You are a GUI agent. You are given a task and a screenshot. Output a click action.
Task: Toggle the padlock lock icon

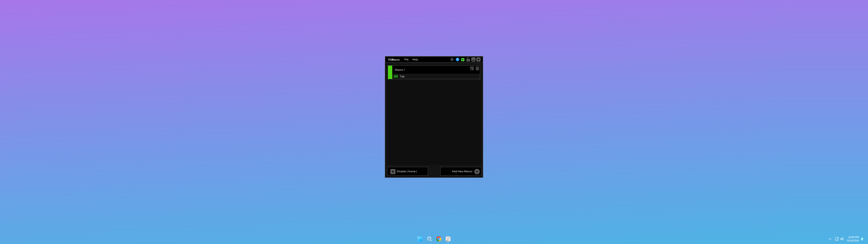click(x=468, y=59)
